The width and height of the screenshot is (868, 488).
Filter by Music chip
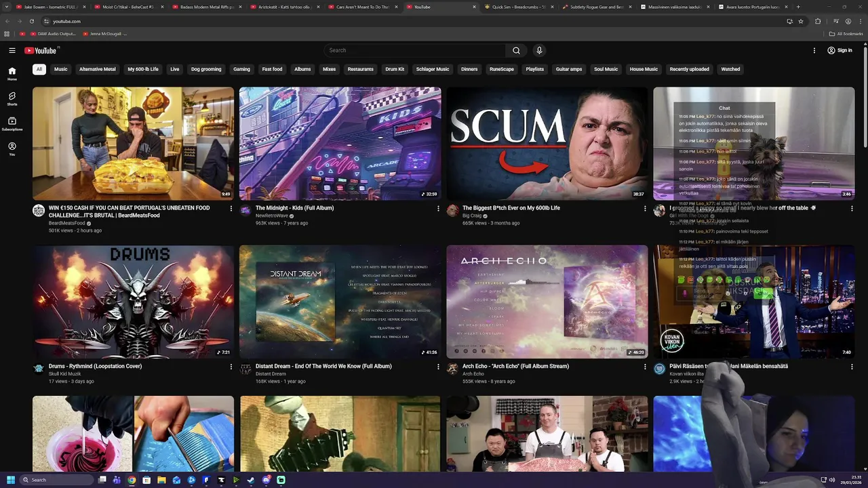click(61, 69)
